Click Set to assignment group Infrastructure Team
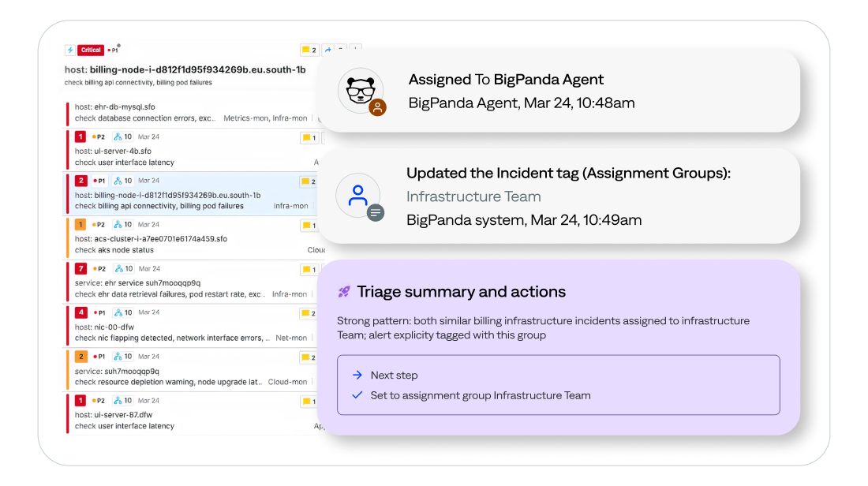 tap(481, 395)
